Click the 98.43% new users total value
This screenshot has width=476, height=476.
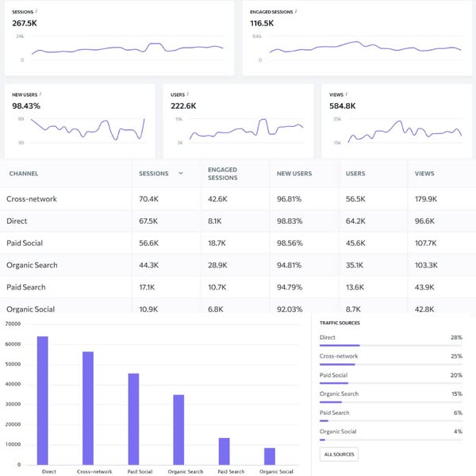(x=26, y=106)
